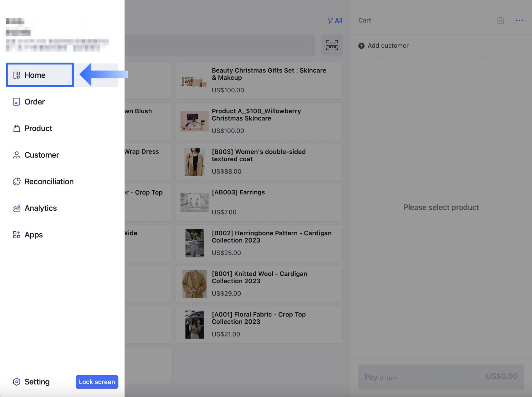Select Floral Fabric Crop Top product

click(x=259, y=325)
